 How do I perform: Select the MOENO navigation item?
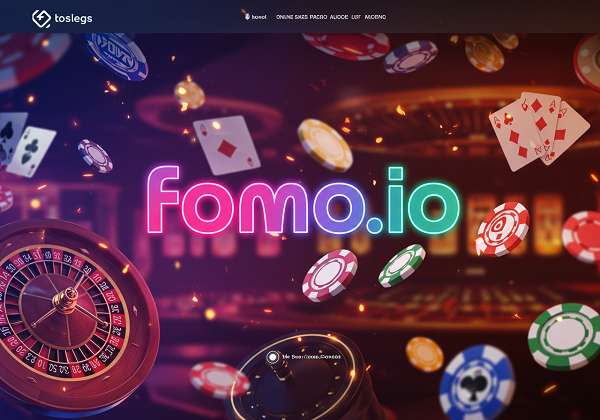coord(375,17)
